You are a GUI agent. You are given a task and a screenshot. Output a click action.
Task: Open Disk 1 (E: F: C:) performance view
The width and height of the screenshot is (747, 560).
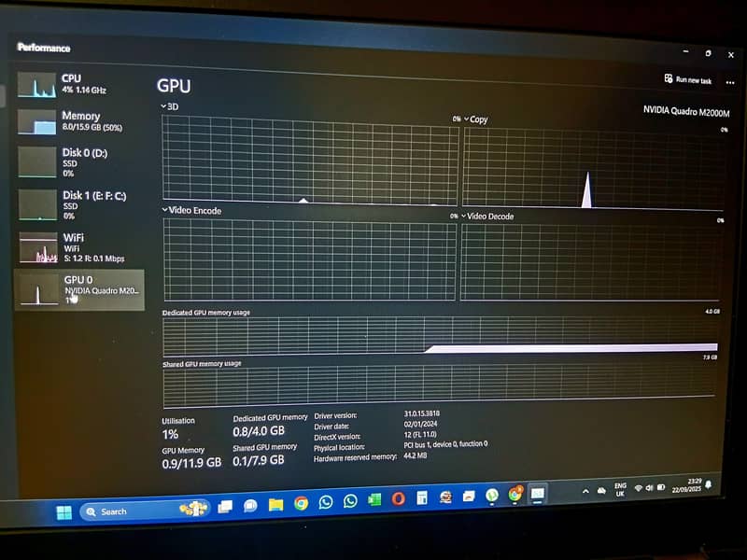(x=78, y=204)
